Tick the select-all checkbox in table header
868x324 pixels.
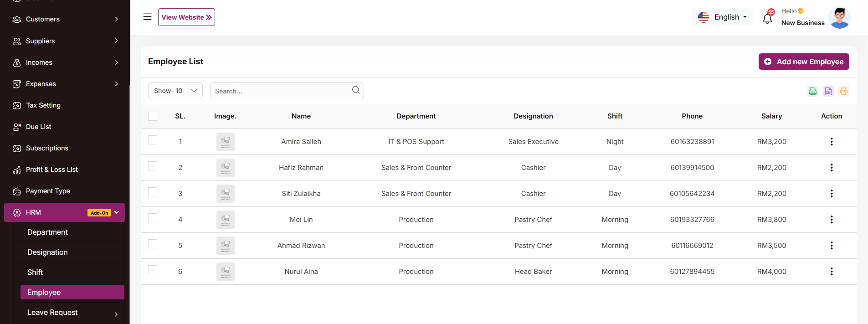[153, 116]
